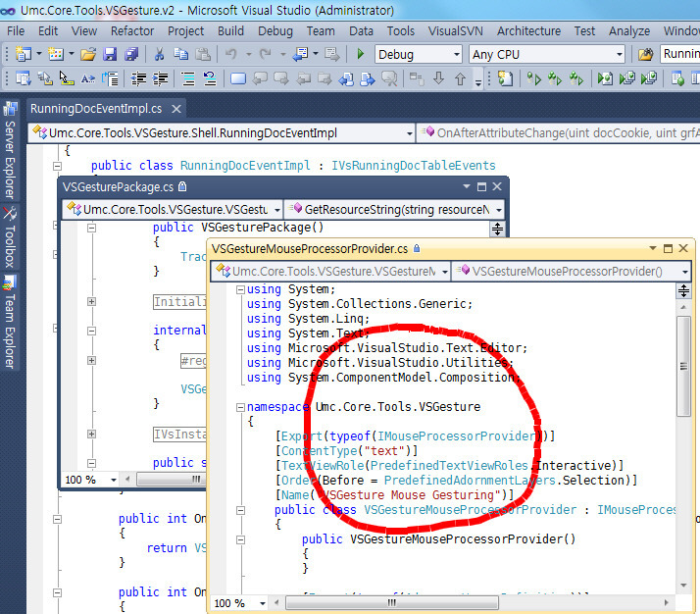Collapse the using directives block
The width and height of the screenshot is (700, 614).
(240, 289)
